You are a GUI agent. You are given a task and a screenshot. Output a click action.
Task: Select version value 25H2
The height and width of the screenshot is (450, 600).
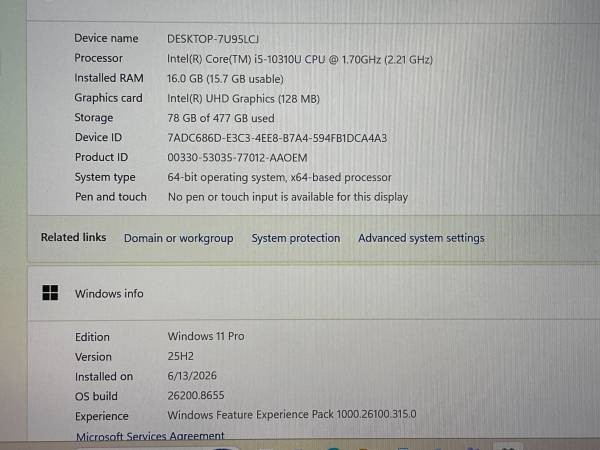coord(180,356)
